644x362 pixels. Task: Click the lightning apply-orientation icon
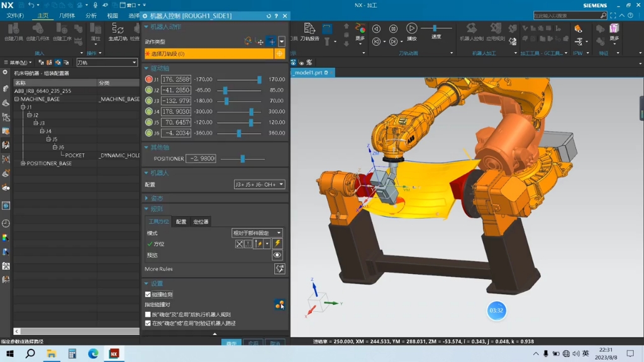point(277,244)
